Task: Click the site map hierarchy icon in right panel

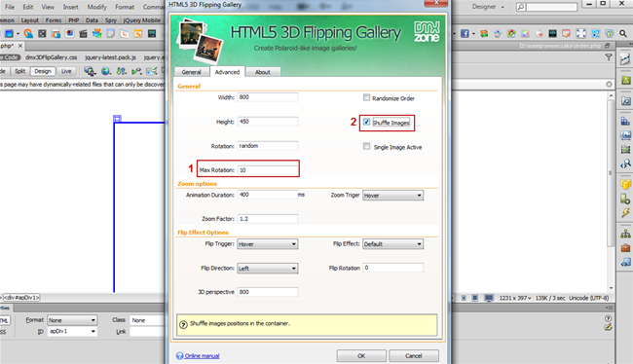Action: point(625,234)
